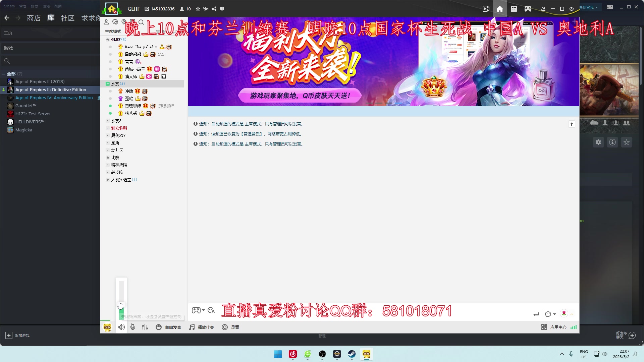This screenshot has width=644, height=362.
Task: Open the chat bubble icon above channel list
Action: [x=115, y=22]
